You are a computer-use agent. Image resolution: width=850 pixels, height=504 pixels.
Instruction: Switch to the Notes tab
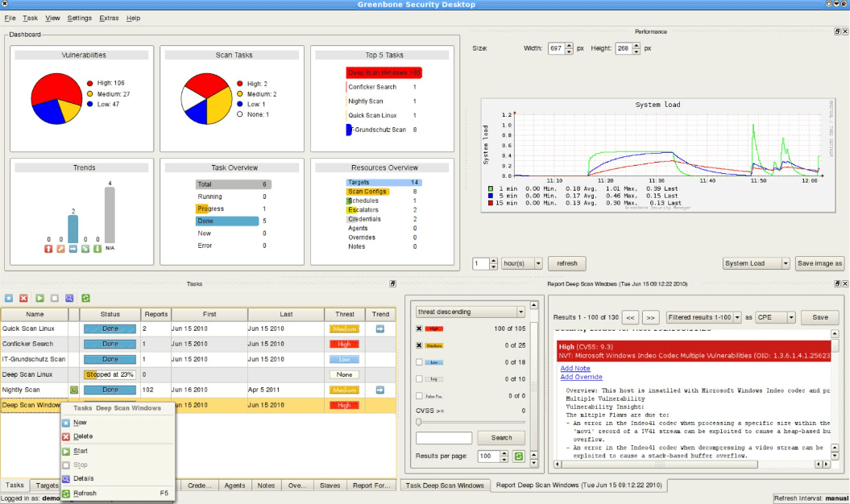point(266,485)
